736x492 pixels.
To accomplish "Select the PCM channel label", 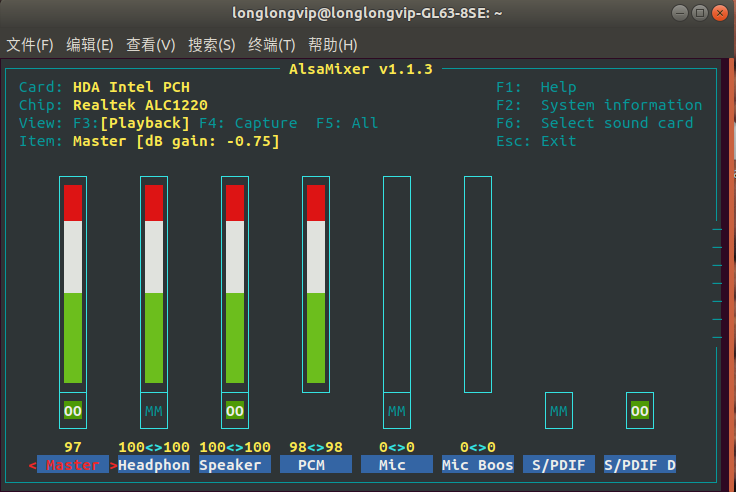I will coord(316,465).
